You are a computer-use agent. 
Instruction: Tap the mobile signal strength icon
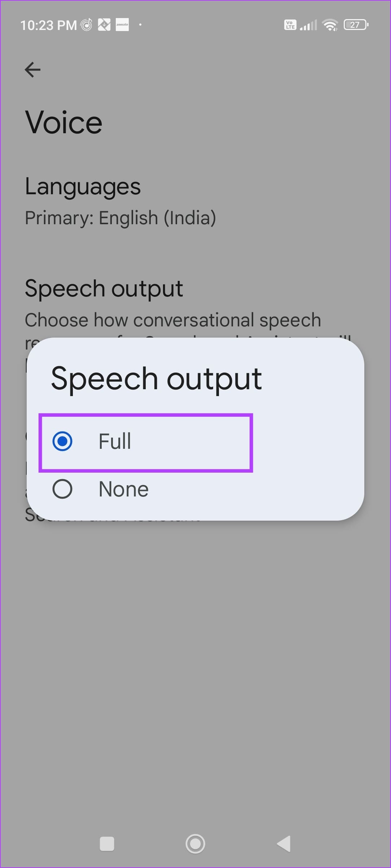[309, 25]
